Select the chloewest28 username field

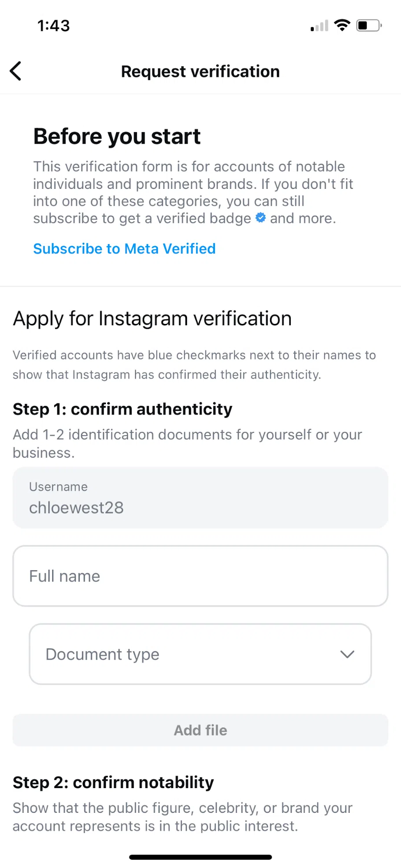coord(200,498)
